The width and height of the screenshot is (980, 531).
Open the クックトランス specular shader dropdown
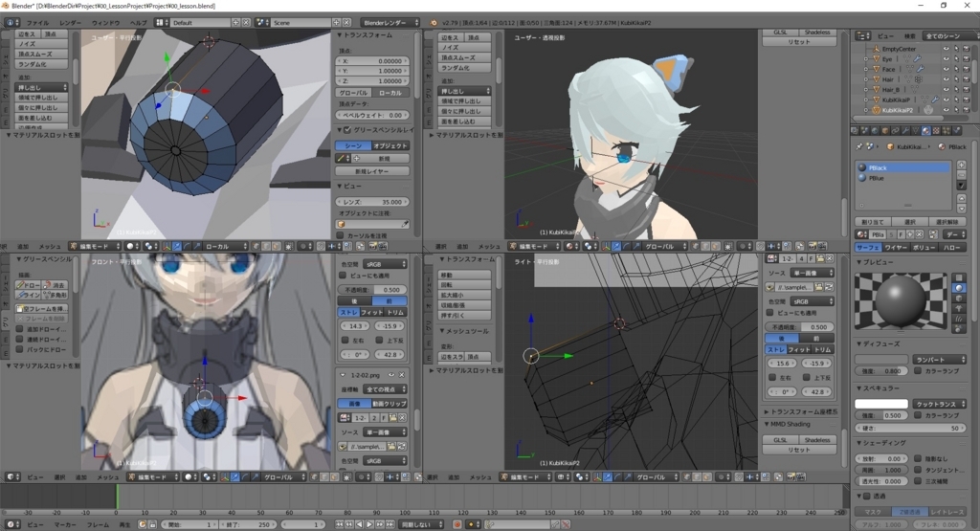click(940, 404)
